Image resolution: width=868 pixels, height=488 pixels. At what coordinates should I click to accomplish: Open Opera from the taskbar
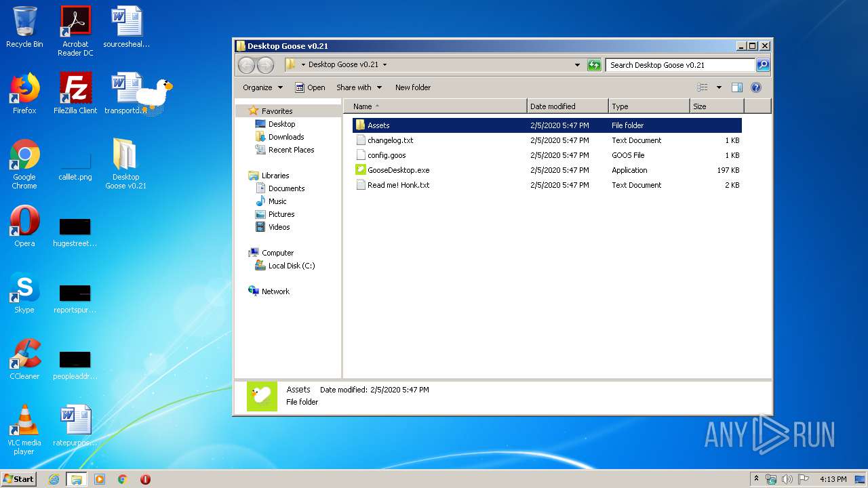(x=145, y=479)
